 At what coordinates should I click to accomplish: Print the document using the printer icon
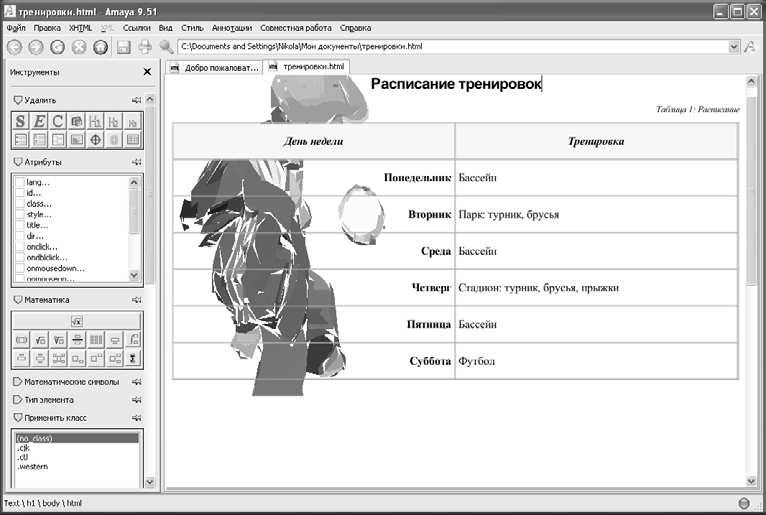tap(145, 47)
